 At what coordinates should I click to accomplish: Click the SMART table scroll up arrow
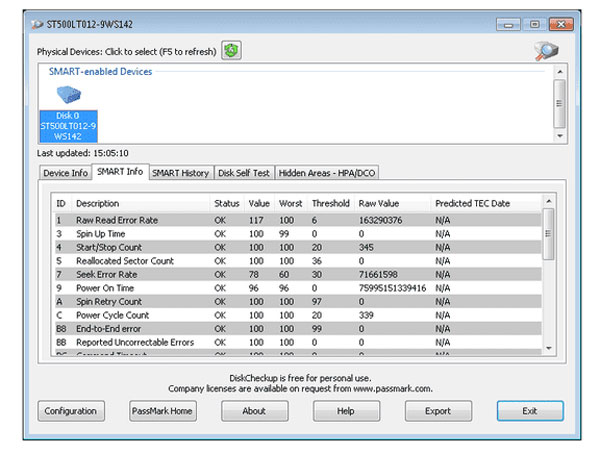click(549, 201)
